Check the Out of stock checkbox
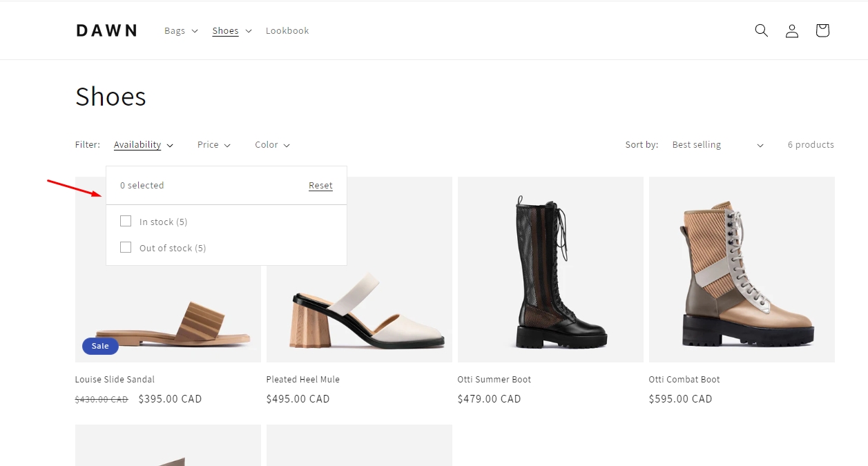This screenshot has width=868, height=466. tap(126, 247)
